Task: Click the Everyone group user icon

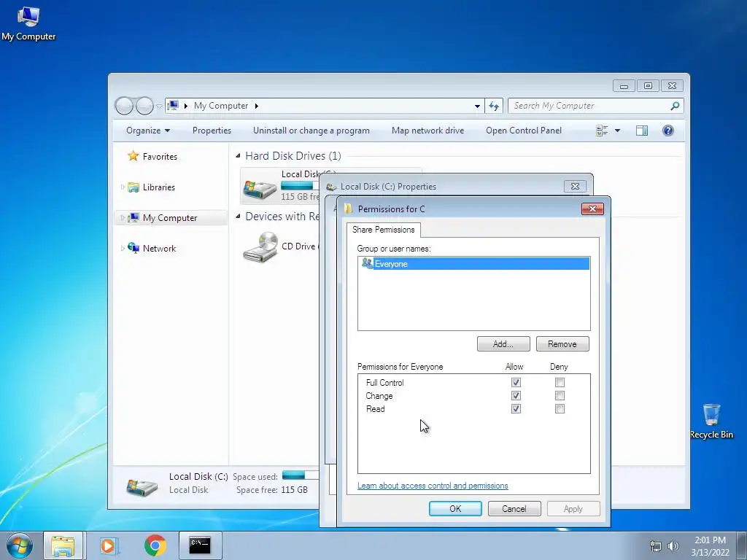Action: tap(367, 263)
